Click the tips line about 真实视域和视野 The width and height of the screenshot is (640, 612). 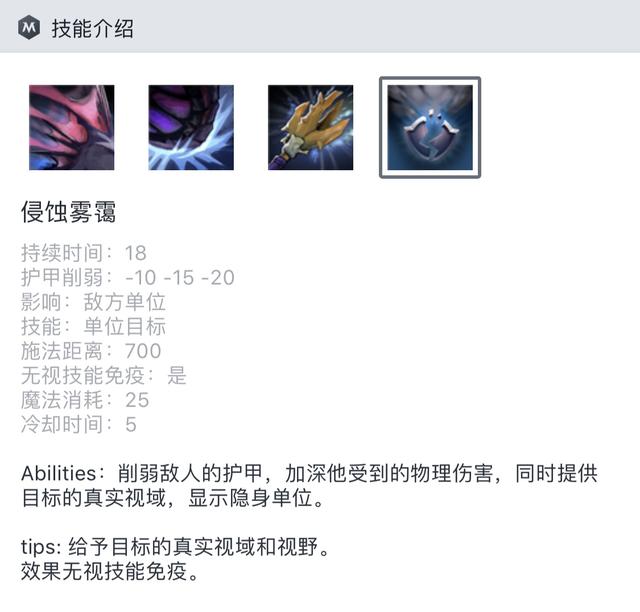175,547
